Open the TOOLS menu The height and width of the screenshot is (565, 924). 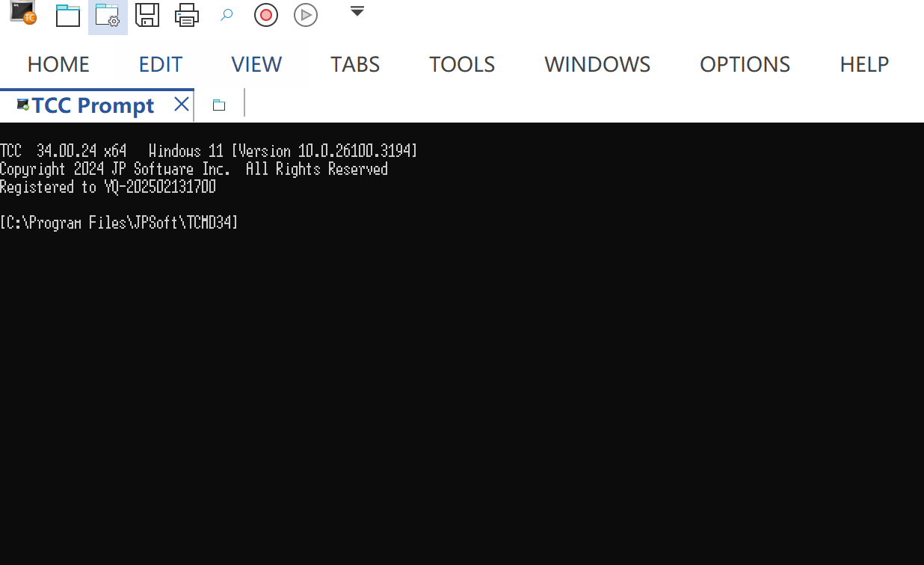[x=462, y=64]
